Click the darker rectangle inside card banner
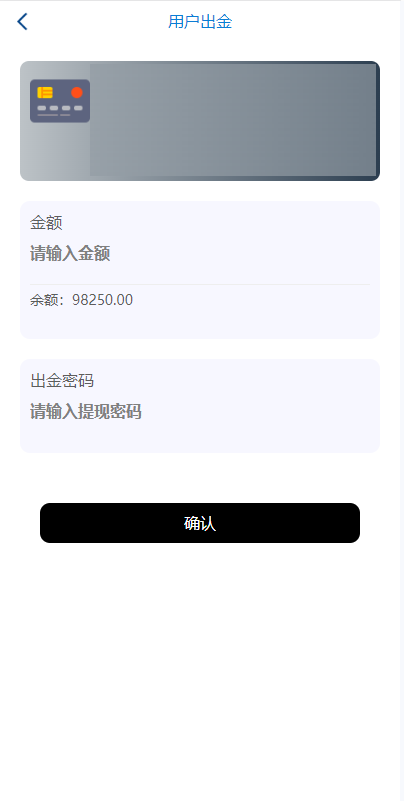Screen dimensions: 404x801 233,120
